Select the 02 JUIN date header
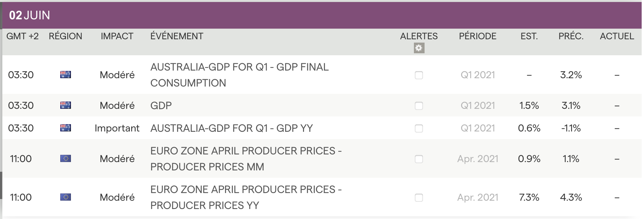Screen dimensions: 644x219 click(x=29, y=15)
